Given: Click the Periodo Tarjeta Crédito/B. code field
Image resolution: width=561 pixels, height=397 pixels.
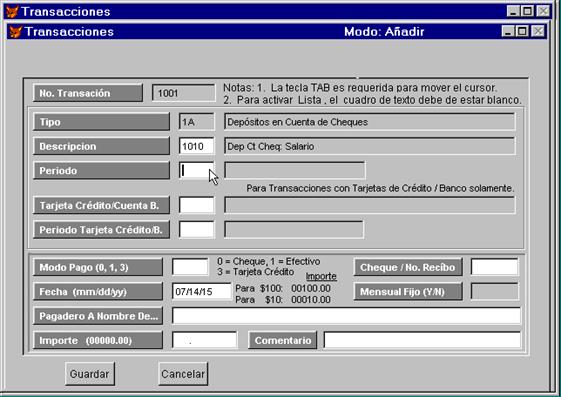Looking at the screenshot, I should point(197,230).
